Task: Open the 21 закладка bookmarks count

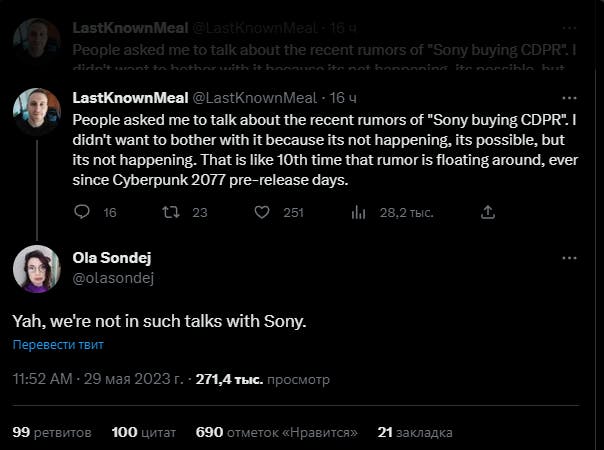Action: (x=414, y=432)
